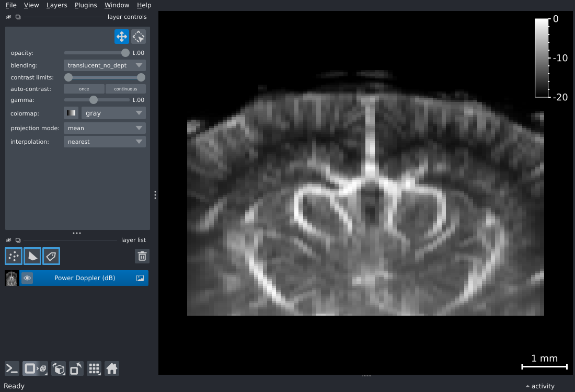
Task: Open the View menu
Action: tap(31, 5)
